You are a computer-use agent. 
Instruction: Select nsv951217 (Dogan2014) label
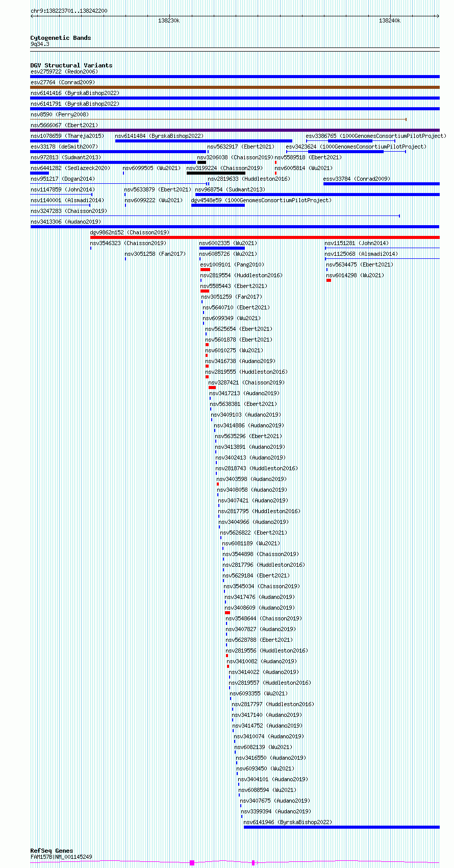click(63, 179)
